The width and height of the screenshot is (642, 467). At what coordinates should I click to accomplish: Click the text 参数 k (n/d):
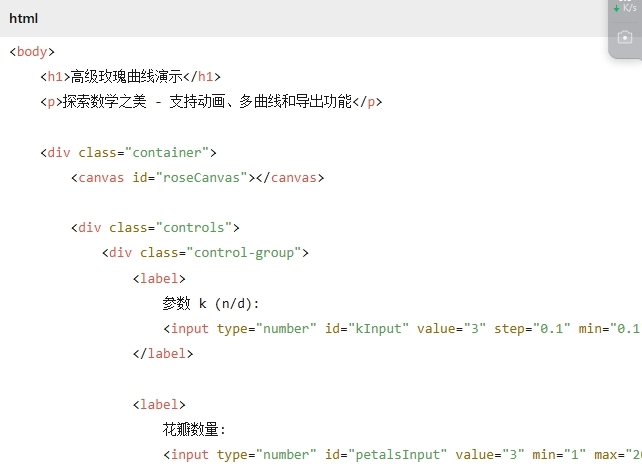(x=210, y=304)
